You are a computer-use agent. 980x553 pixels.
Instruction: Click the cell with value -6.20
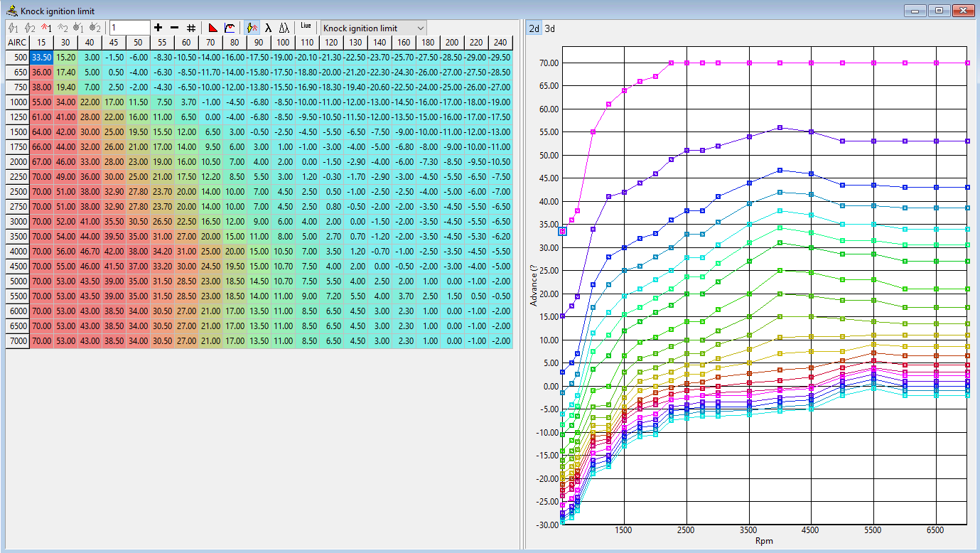click(500, 236)
